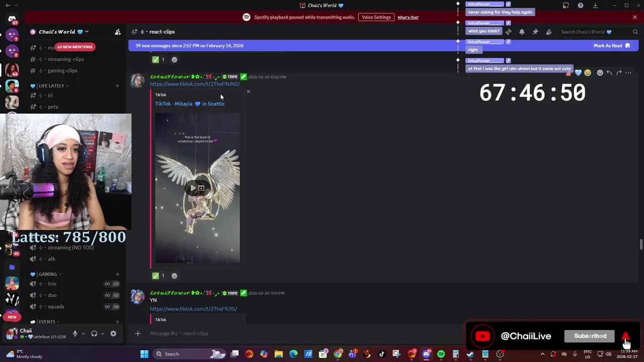Image resolution: width=644 pixels, height=362 pixels.
Task: Create channel in LIFE LATELY category
Action: click(117, 86)
